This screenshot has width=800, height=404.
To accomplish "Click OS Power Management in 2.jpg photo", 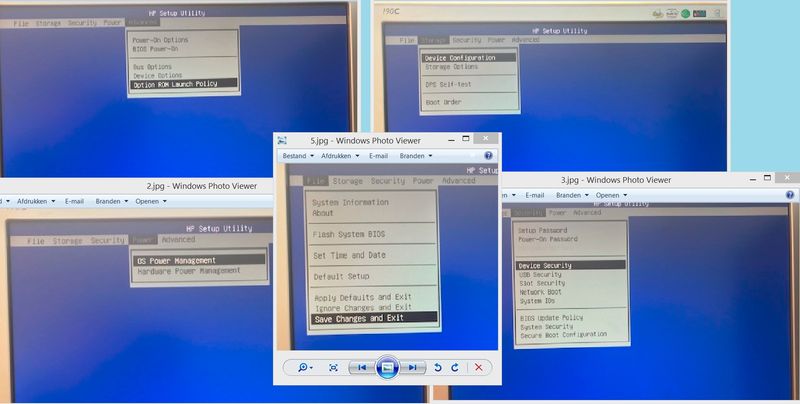I will 199,260.
